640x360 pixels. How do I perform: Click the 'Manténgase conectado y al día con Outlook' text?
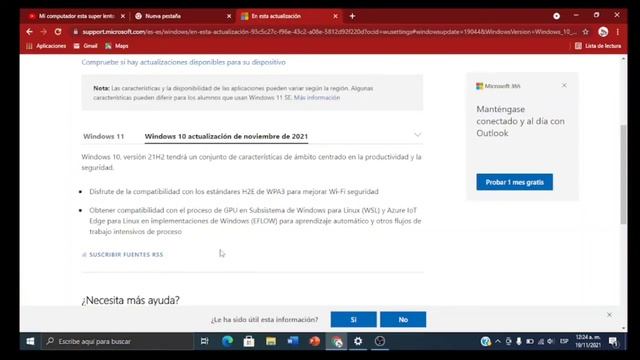[520, 121]
